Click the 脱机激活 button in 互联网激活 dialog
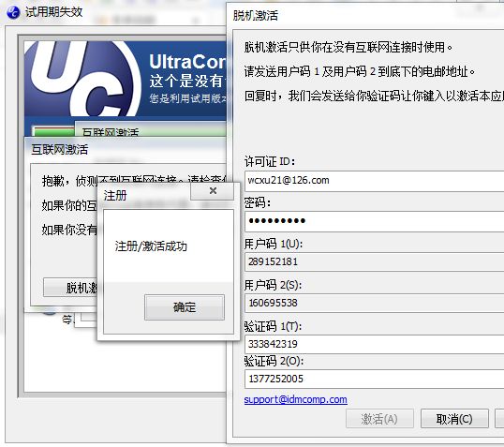The image size is (504, 447). pos(70,288)
